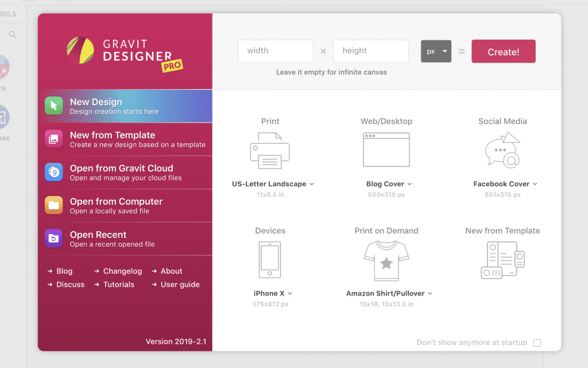This screenshot has width=588, height=368.
Task: Click the printer icon under Print
Action: (270, 149)
